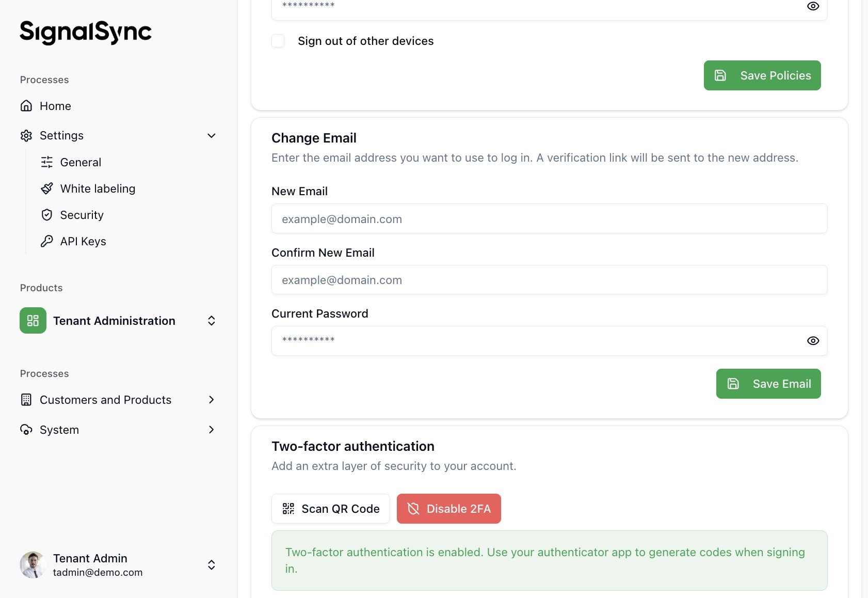Click the Settings sidebar label

pyautogui.click(x=61, y=135)
